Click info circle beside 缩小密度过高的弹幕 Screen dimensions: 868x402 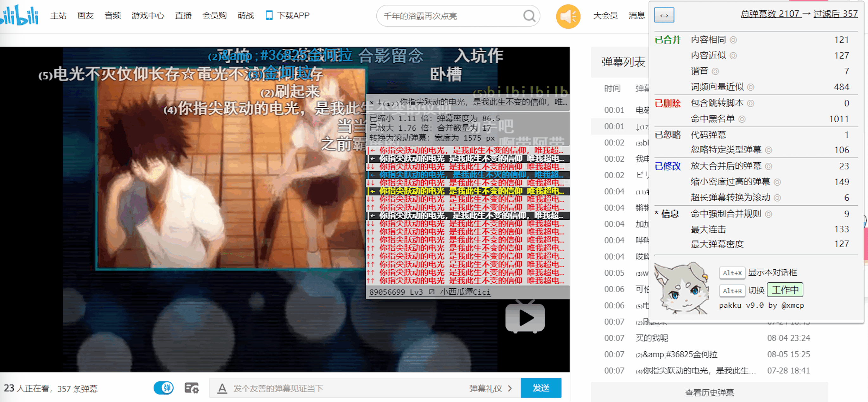pyautogui.click(x=777, y=182)
